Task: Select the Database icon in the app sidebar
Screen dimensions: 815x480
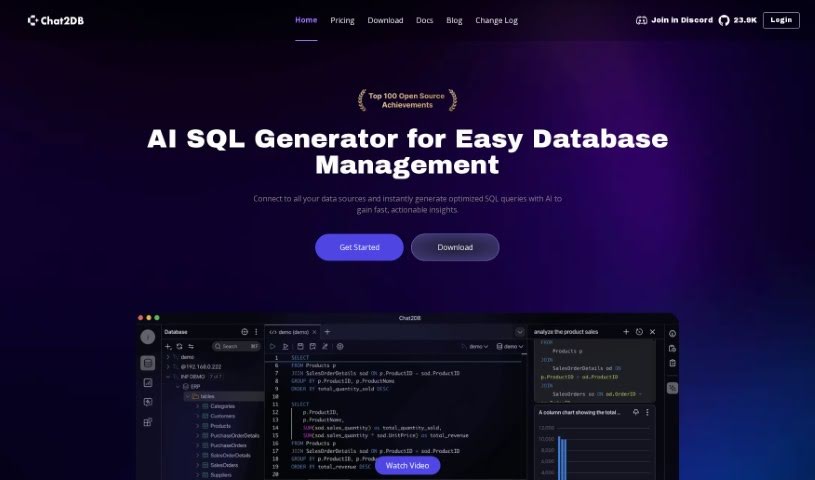Action: point(148,363)
